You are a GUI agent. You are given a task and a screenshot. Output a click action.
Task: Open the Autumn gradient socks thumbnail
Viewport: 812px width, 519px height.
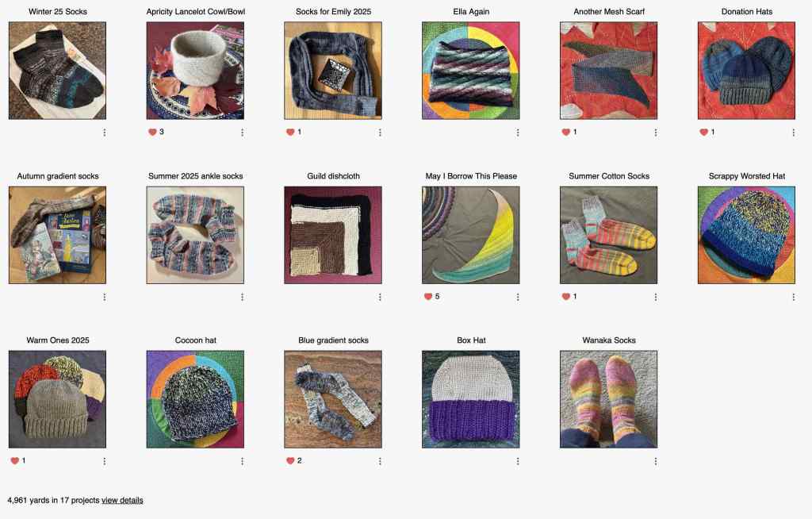point(57,235)
